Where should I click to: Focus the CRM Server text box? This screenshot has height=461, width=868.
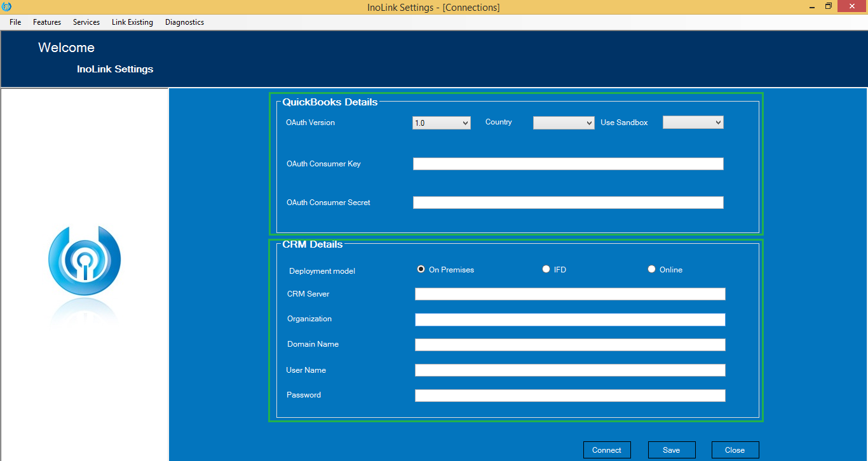tap(570, 294)
